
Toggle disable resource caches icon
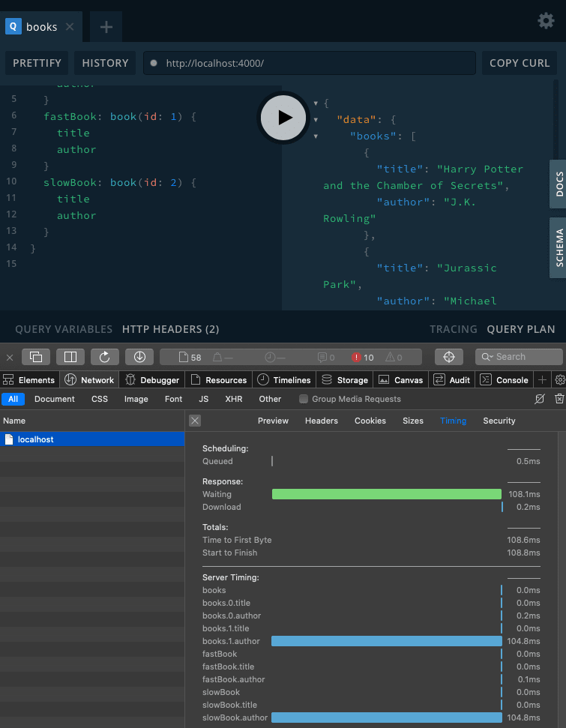[x=540, y=399]
